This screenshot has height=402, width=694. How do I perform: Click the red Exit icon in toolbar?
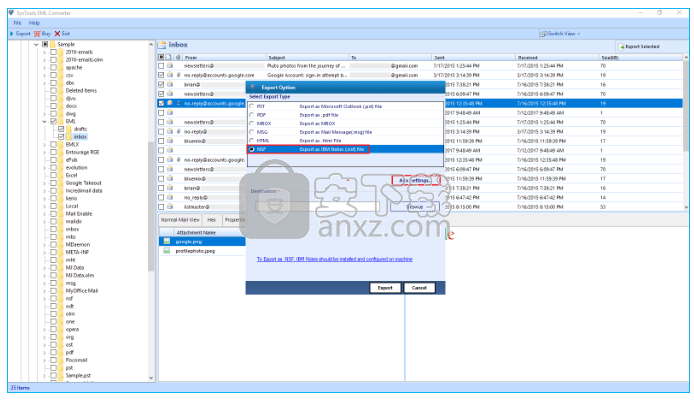click(x=58, y=34)
